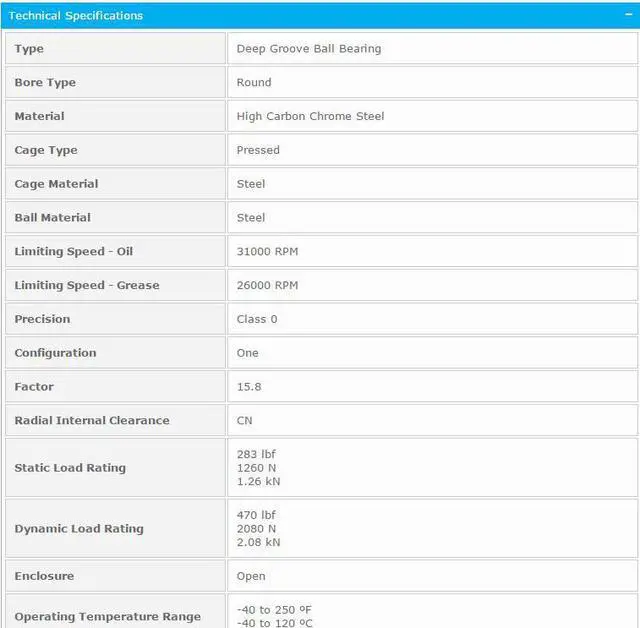Click the Deep Groove Ball Bearing value
The height and width of the screenshot is (628, 640).
[308, 49]
